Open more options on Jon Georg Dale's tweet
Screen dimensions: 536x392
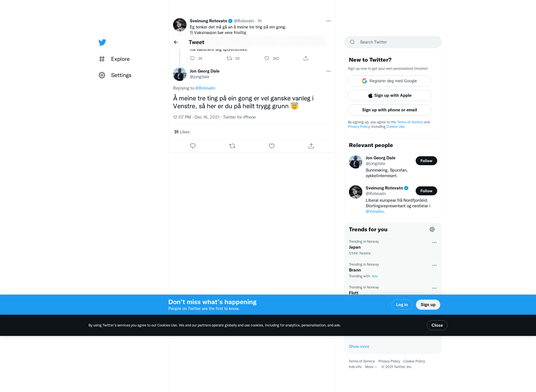pyautogui.click(x=328, y=71)
